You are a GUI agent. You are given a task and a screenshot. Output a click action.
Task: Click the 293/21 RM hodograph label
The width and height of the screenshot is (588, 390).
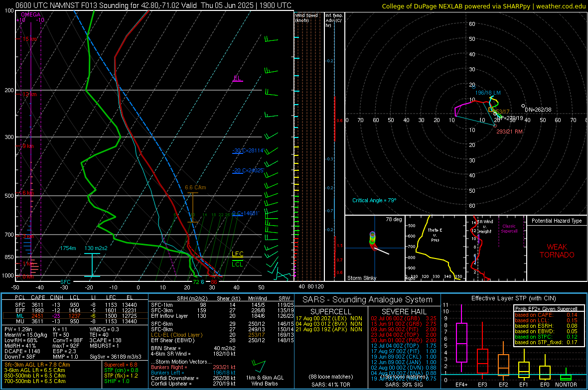(509, 131)
